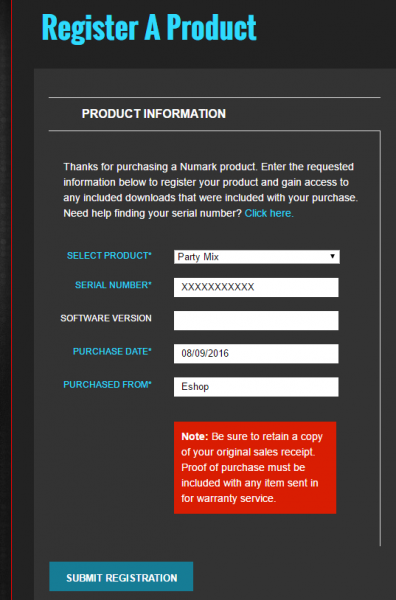This screenshot has height=600, width=396.
Task: Submit the registration form
Action: point(121,576)
